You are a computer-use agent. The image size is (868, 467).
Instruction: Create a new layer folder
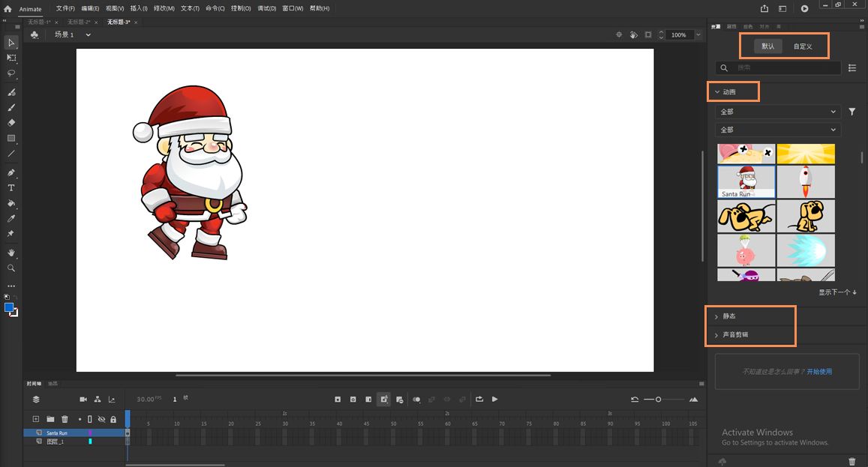pyautogui.click(x=50, y=420)
